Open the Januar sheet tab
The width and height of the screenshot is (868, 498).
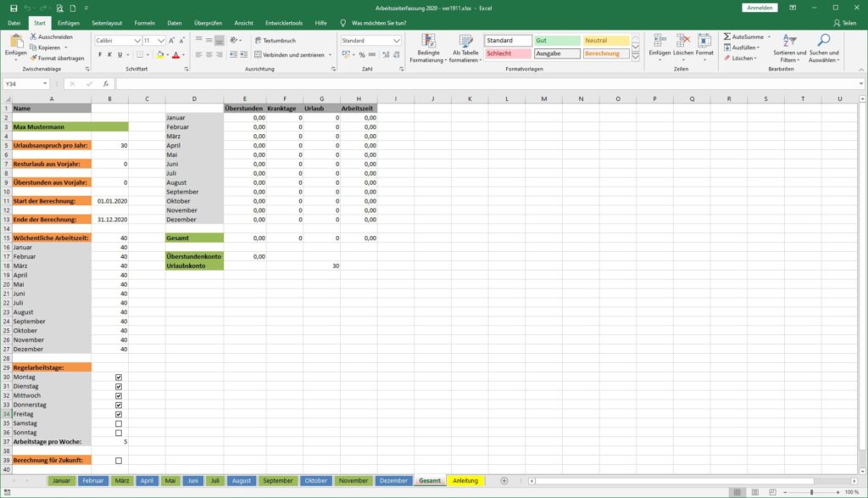(61, 481)
